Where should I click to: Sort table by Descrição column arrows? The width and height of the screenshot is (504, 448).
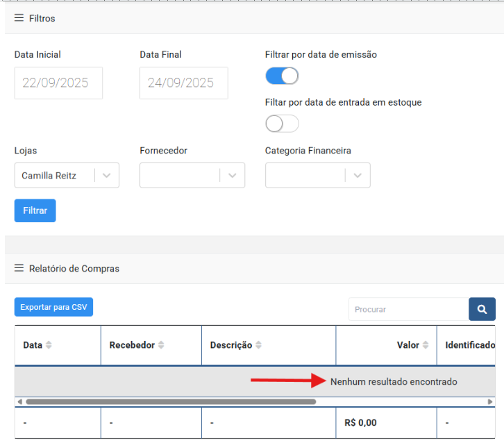tap(258, 345)
